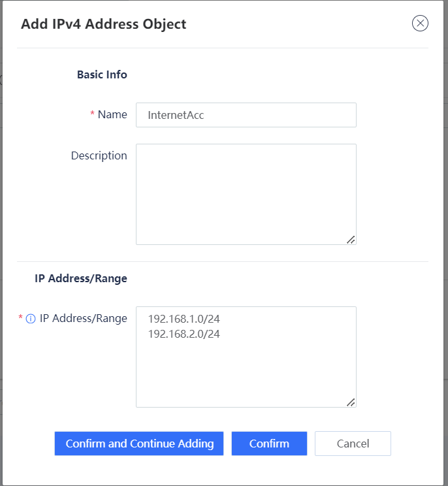
Task: Cancel adding the address object
Action: coord(353,444)
